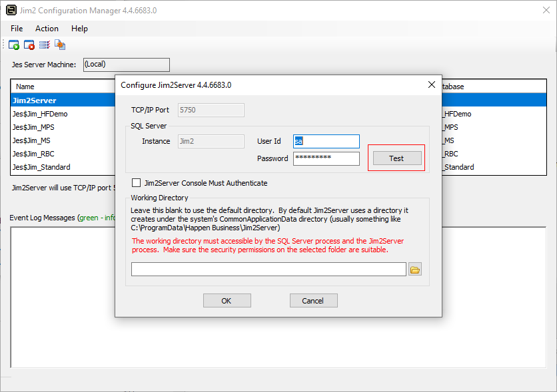This screenshot has height=392, width=557.
Task: Select the Jes$Jim_HFDemo row
Action: coord(63,114)
